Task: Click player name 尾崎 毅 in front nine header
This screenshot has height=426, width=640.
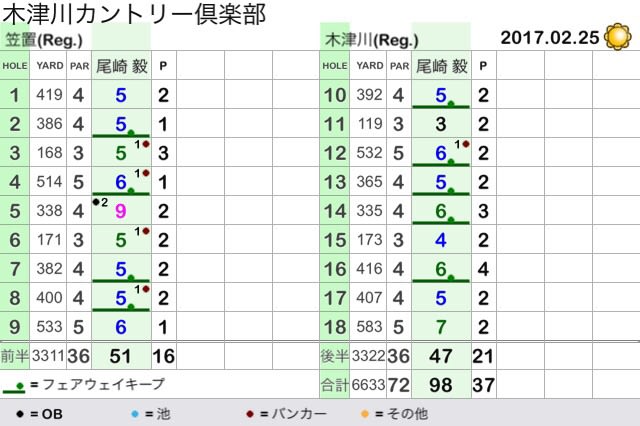Action: pyautogui.click(x=122, y=66)
